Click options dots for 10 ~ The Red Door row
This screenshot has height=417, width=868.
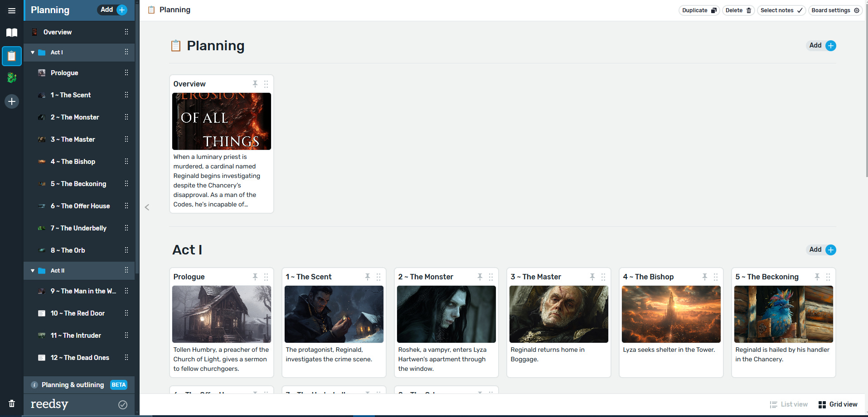[126, 313]
